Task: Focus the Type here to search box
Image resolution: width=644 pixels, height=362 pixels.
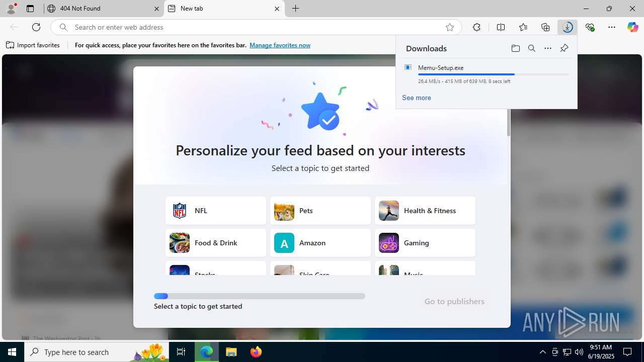Action: pyautogui.click(x=97, y=352)
